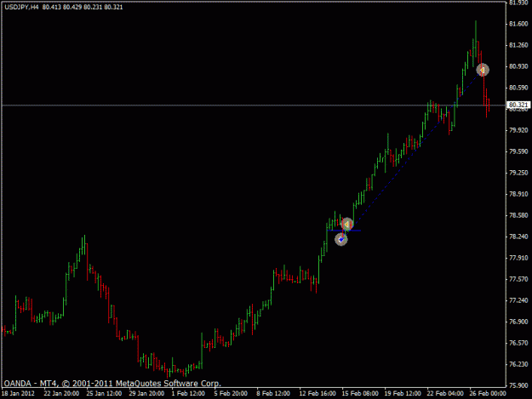Click the 76.570 price axis label

pos(518,343)
